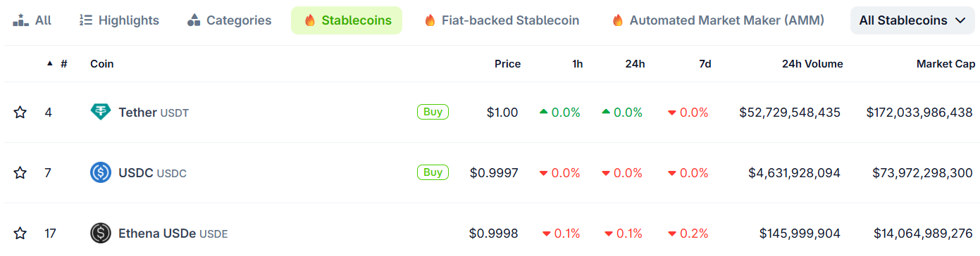Click the Categories shapes icon
Image resolution: width=980 pixels, height=256 pixels.
tap(194, 20)
